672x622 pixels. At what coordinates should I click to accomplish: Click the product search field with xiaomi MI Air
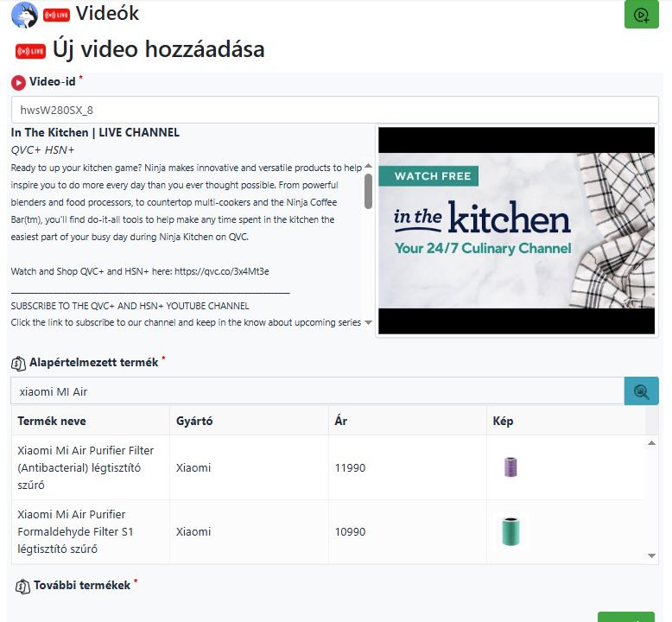click(x=318, y=391)
